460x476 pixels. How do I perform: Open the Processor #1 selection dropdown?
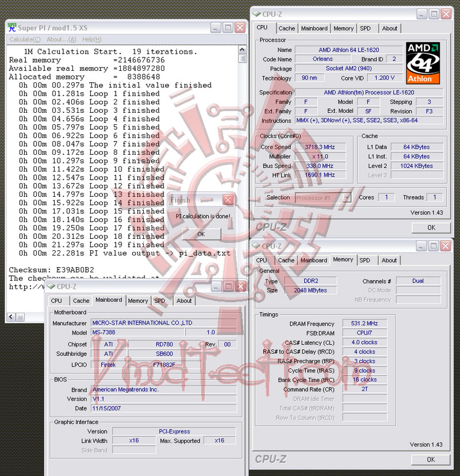click(347, 197)
